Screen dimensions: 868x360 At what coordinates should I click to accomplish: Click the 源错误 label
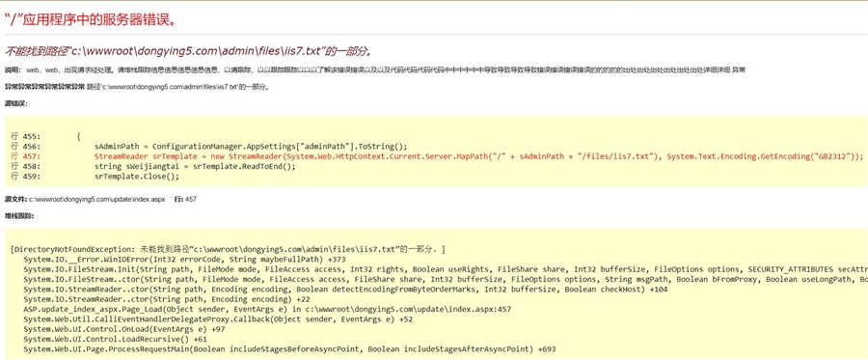pyautogui.click(x=15, y=103)
